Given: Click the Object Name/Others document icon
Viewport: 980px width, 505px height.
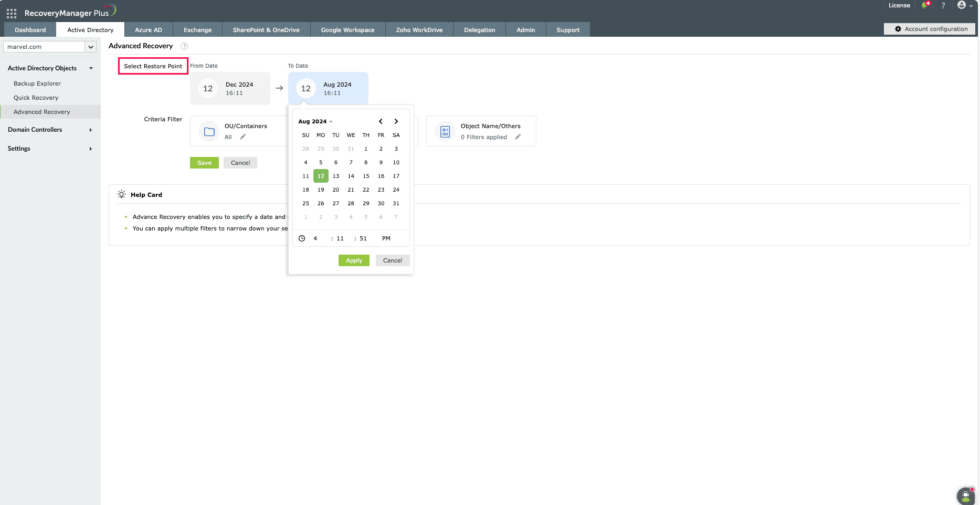Looking at the screenshot, I should tap(445, 132).
